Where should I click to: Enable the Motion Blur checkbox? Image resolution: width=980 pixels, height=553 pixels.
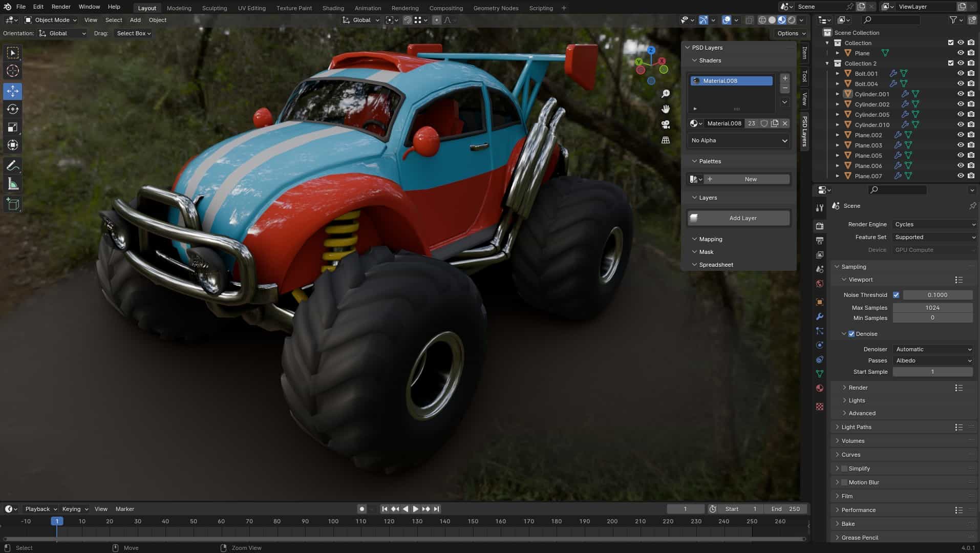click(844, 482)
